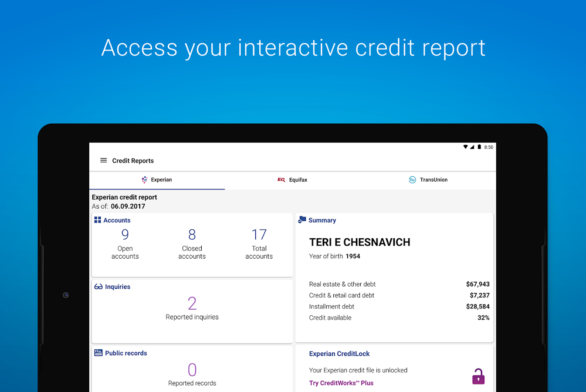Click the Experian logo icon
This screenshot has width=586, height=392.
tap(145, 179)
